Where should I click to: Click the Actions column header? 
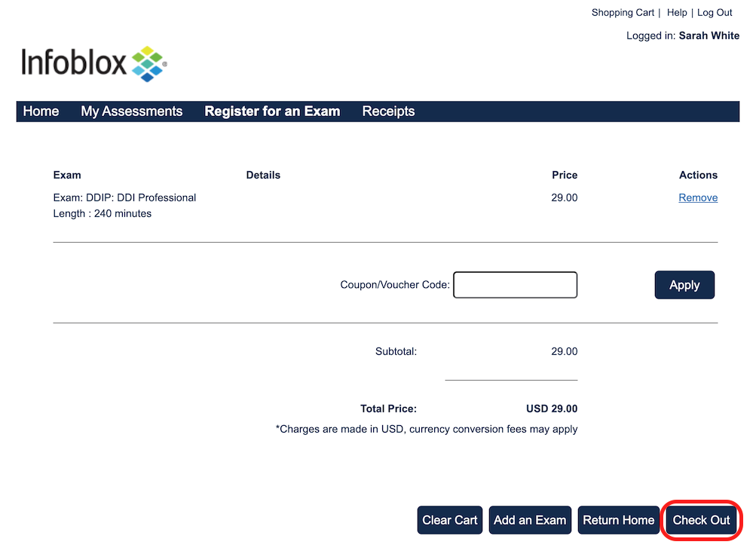point(698,175)
